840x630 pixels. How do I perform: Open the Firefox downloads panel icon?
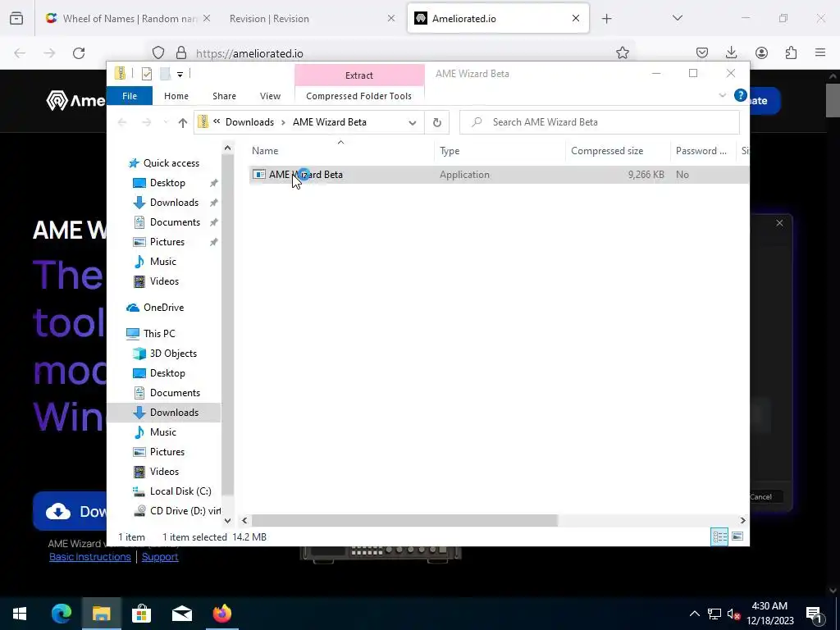(x=731, y=52)
